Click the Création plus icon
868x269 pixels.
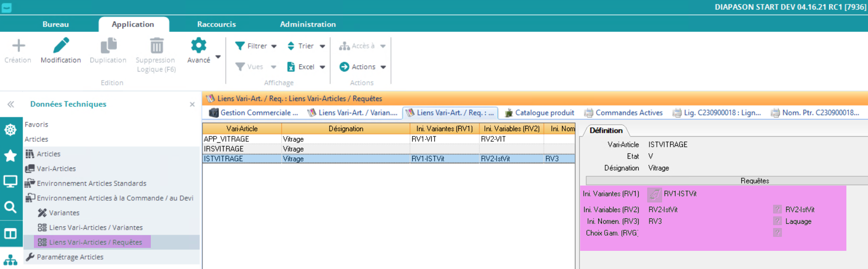click(18, 46)
